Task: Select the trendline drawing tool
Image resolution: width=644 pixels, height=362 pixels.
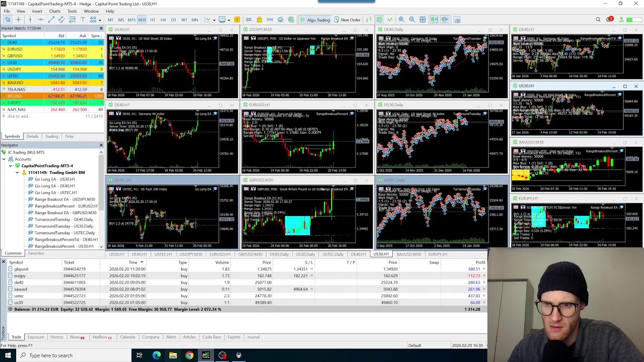Action: 51,20
